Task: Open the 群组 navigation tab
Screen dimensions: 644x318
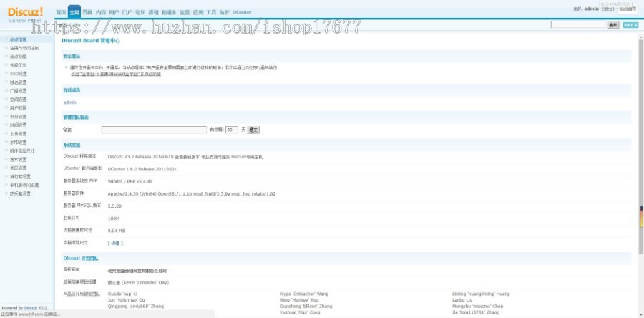Action: click(154, 12)
